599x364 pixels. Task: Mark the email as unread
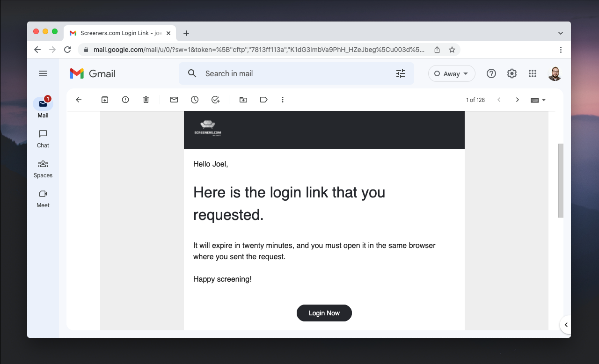[x=174, y=100]
